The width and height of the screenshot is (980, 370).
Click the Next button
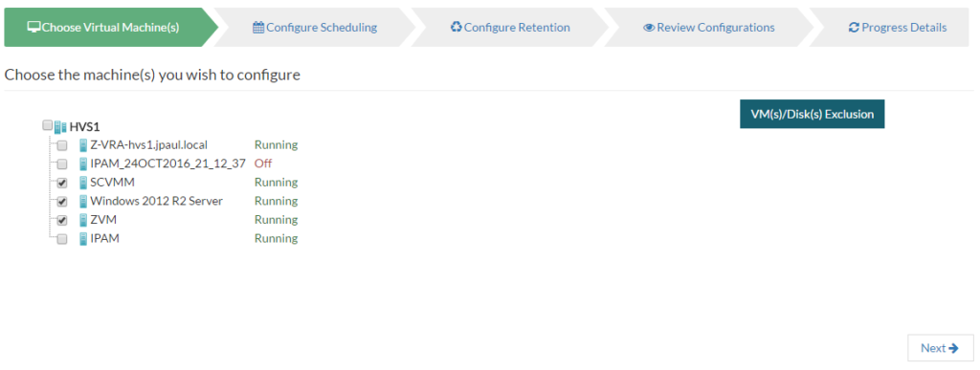940,348
